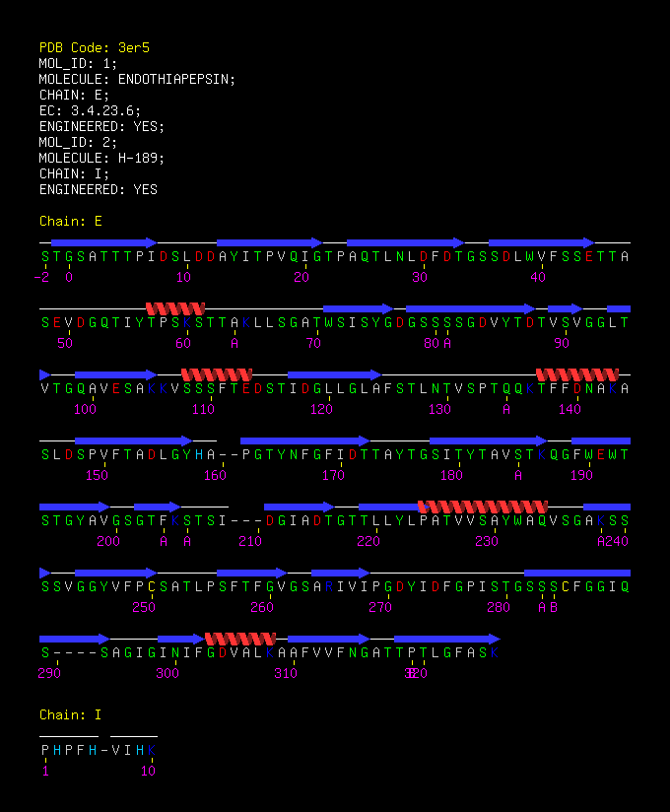670x812 pixels.
Task: Click the PDB Code: 3er5 header
Action: [95, 47]
